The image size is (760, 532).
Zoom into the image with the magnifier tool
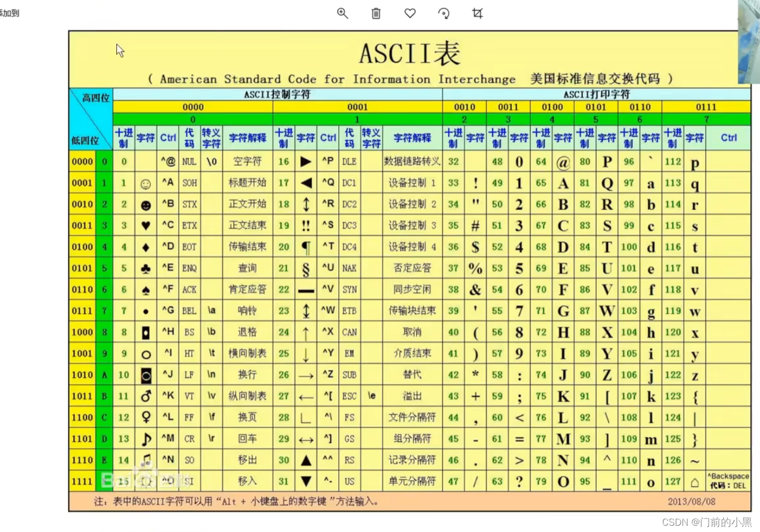343,14
